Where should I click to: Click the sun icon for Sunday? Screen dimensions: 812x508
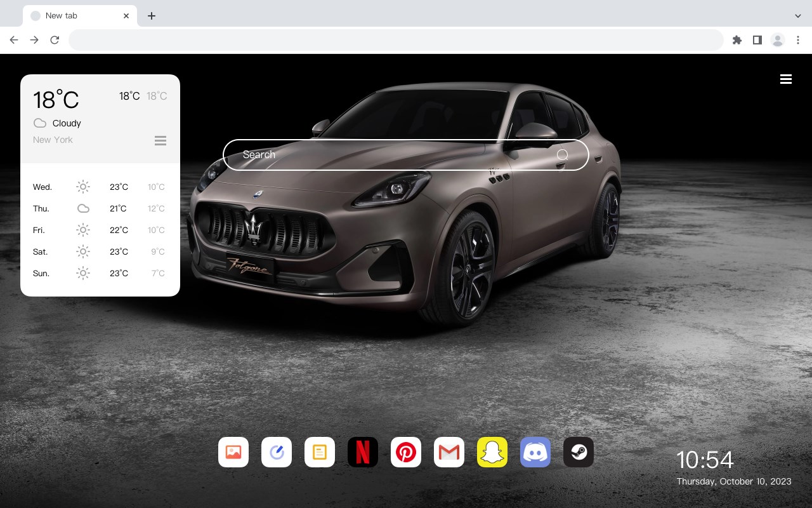click(83, 273)
